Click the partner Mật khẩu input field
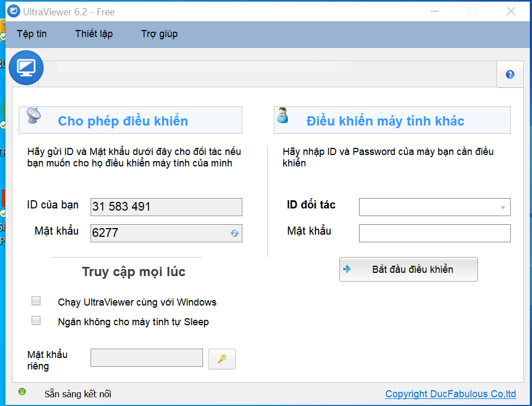This screenshot has width=532, height=406. pos(435,233)
